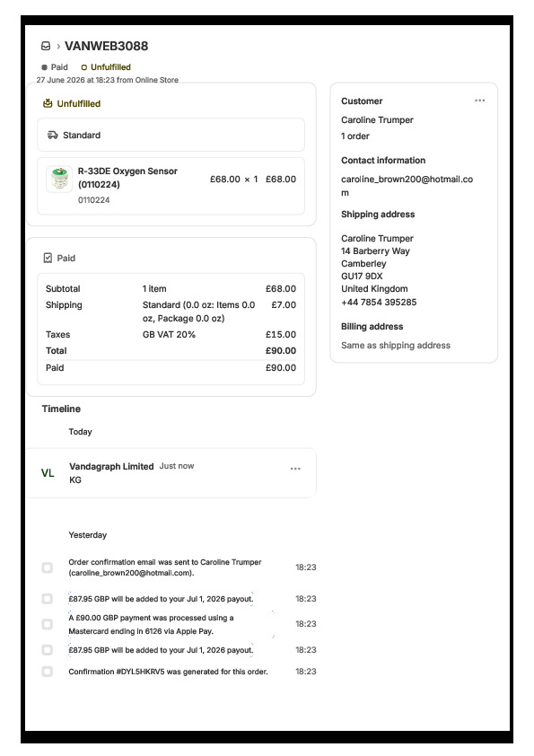This screenshot has height=756, width=534.
Task: Open Caroline Trumper customer profile link
Action: coord(377,119)
